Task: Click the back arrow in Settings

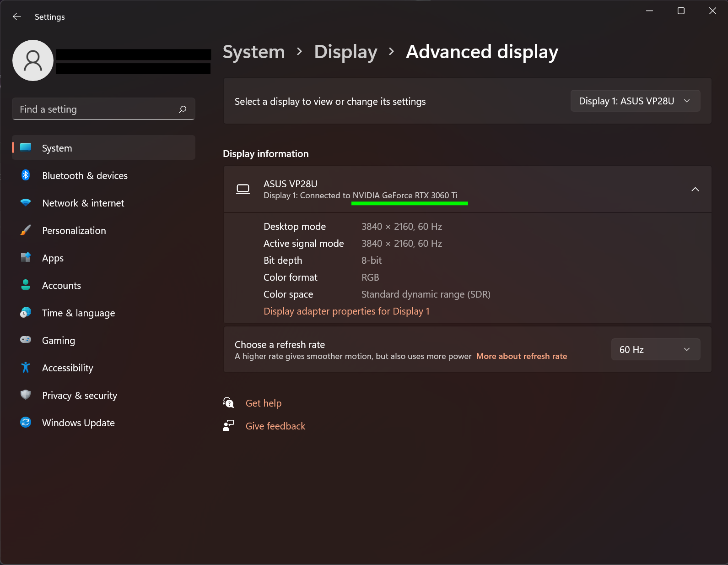Action: point(17,17)
